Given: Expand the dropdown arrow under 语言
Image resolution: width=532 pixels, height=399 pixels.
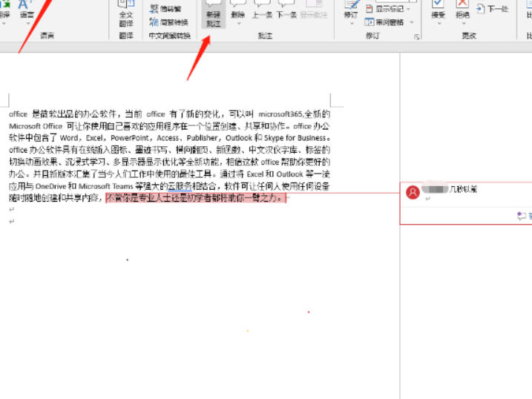Looking at the screenshot, I should (27, 24).
